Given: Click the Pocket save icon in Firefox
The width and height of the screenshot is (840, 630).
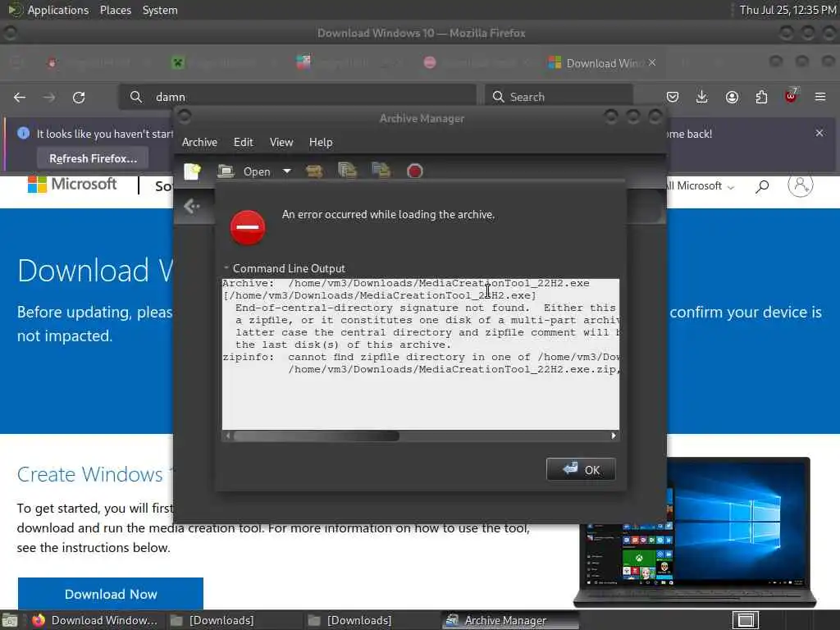Looking at the screenshot, I should coord(673,97).
